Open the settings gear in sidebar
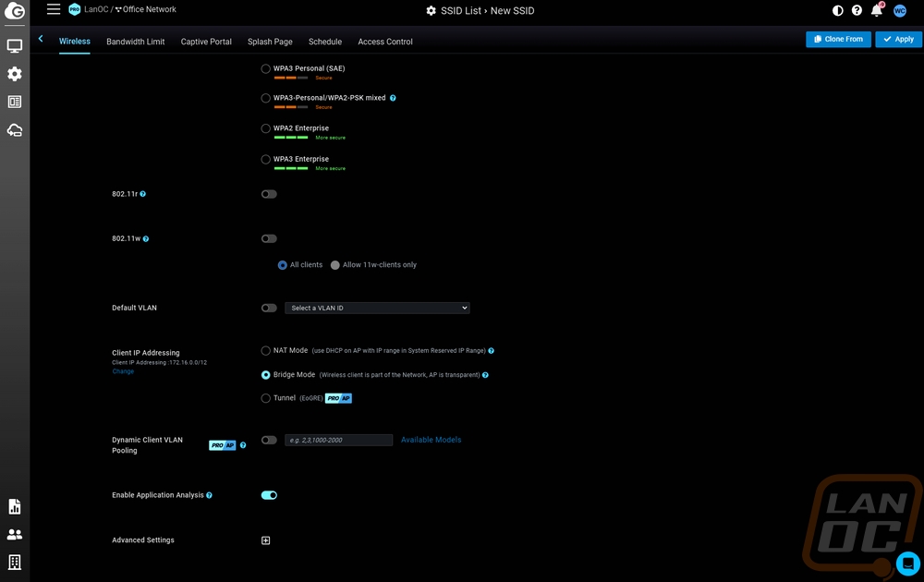 pos(15,74)
